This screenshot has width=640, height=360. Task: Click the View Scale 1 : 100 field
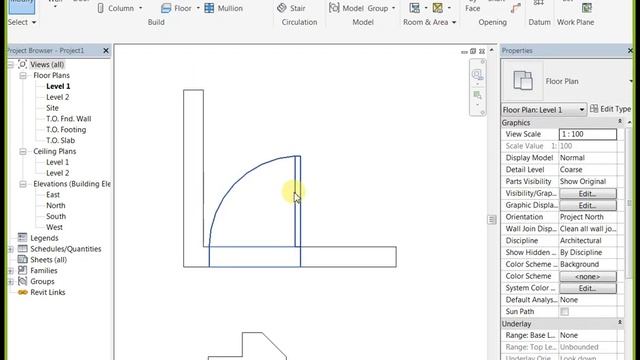(588, 134)
